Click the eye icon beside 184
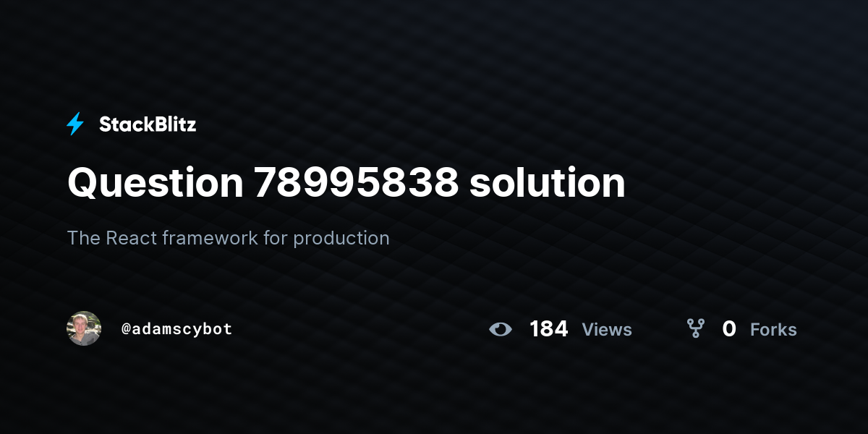The width and height of the screenshot is (868, 434). pyautogui.click(x=500, y=329)
